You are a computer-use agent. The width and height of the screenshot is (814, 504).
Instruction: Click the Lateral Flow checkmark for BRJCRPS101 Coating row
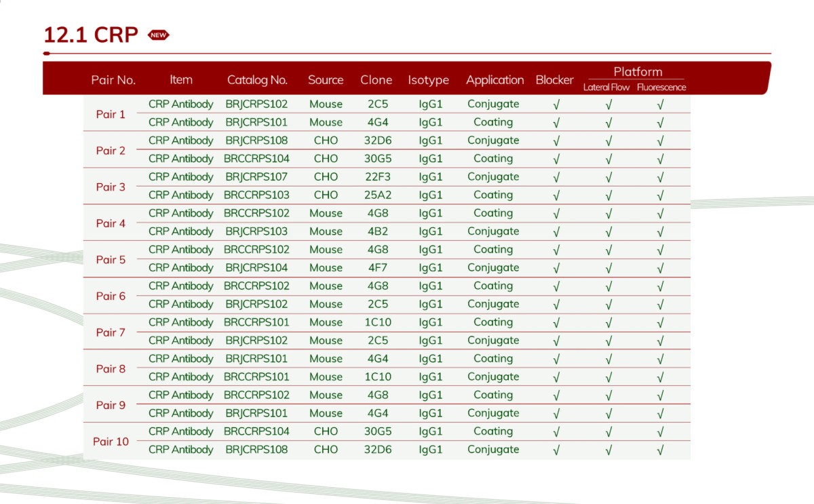(x=608, y=122)
